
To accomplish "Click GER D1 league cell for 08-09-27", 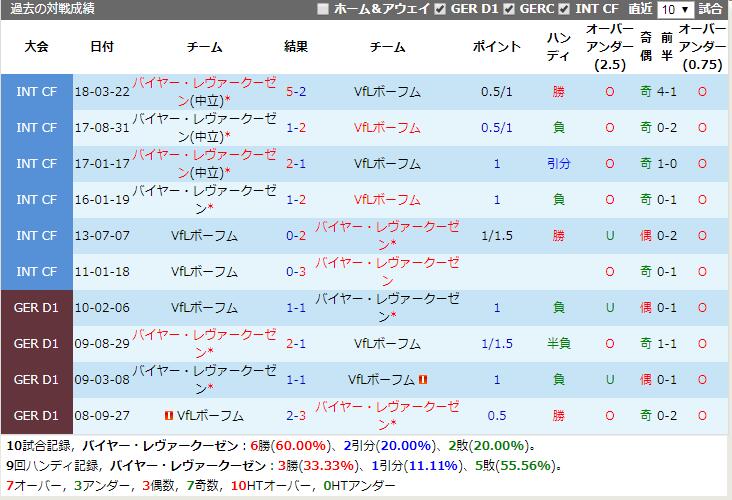I will [x=36, y=415].
